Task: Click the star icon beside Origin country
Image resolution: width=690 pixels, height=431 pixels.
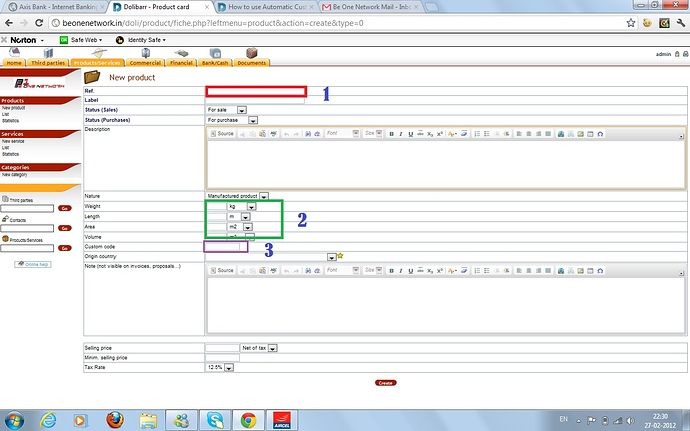Action: pyautogui.click(x=340, y=257)
